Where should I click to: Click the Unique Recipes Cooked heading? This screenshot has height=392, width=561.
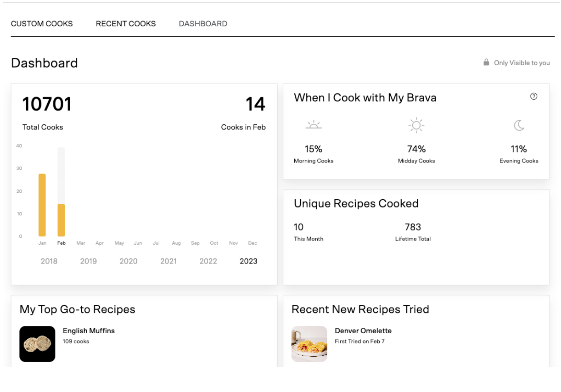coord(356,204)
